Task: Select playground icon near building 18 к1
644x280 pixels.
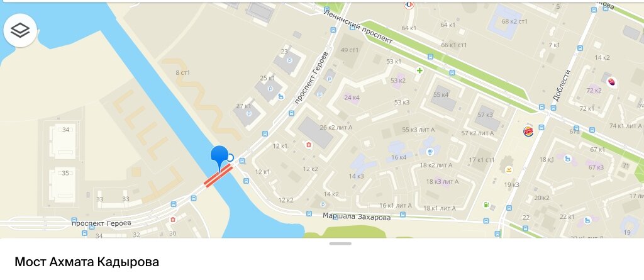Action: click(568, 159)
